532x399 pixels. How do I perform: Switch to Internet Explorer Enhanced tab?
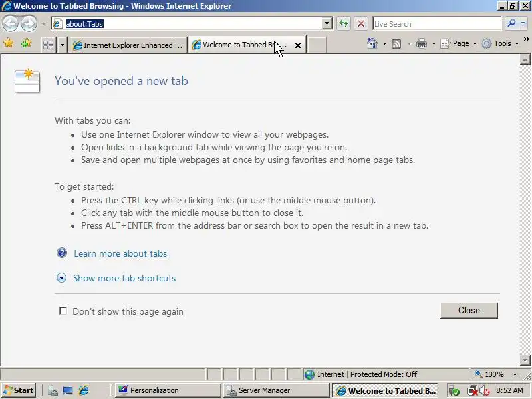pos(128,45)
